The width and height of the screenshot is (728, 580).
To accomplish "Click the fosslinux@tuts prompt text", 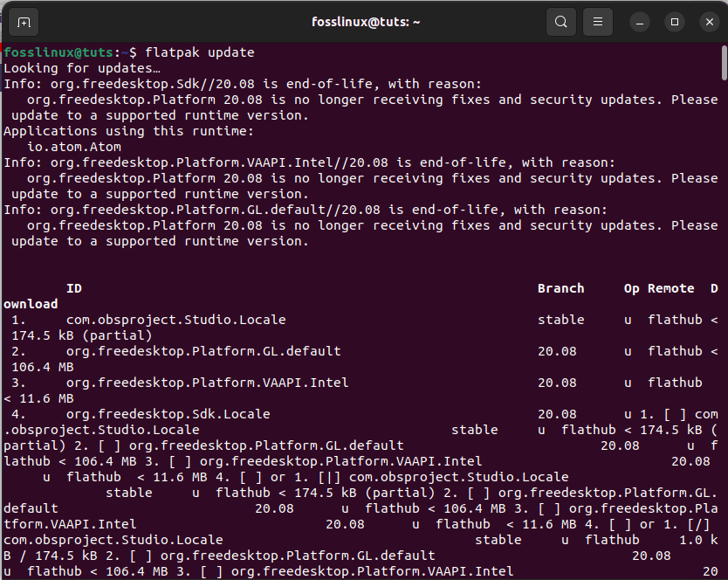I will click(48, 52).
